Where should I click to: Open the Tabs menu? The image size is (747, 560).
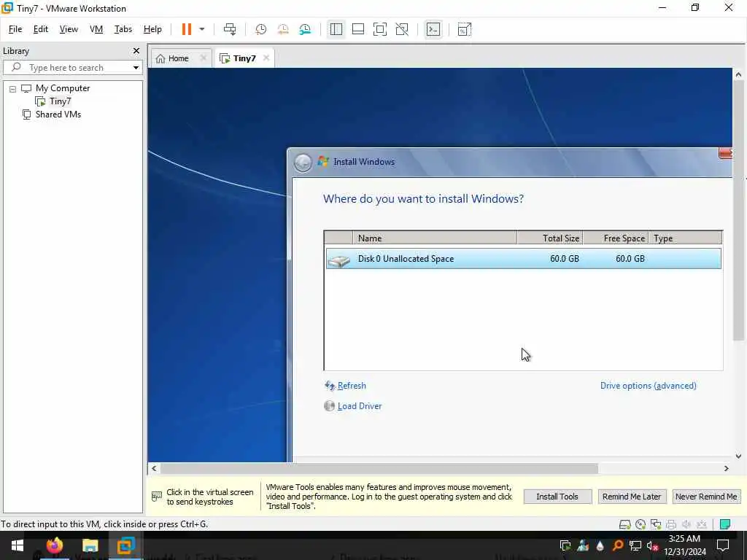pos(123,29)
